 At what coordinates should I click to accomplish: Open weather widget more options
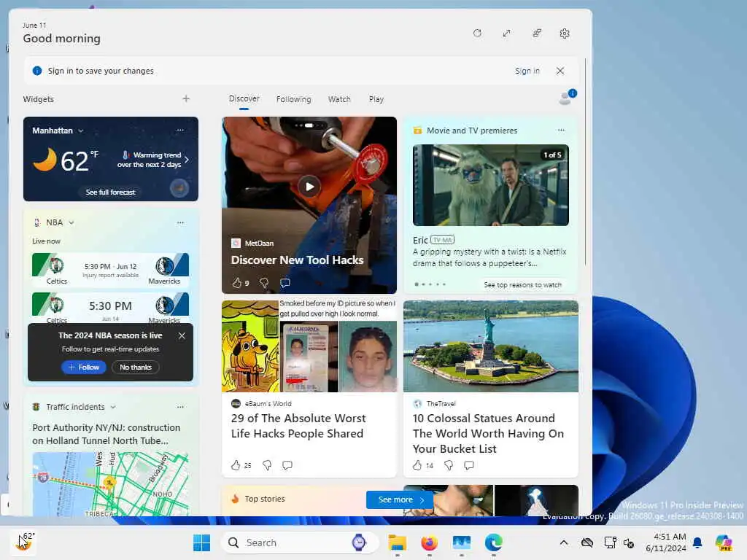point(180,130)
